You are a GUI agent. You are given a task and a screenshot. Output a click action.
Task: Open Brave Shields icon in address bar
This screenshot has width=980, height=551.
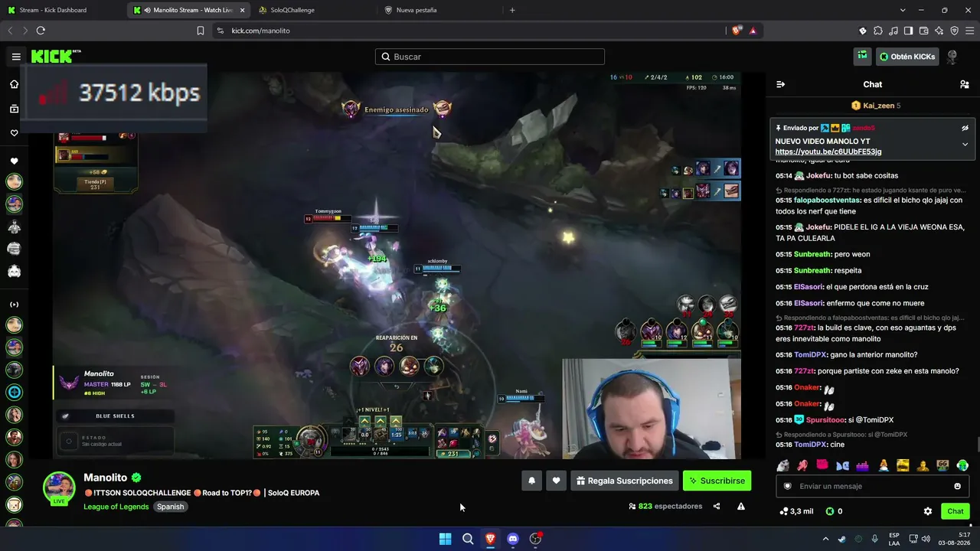pos(737,31)
